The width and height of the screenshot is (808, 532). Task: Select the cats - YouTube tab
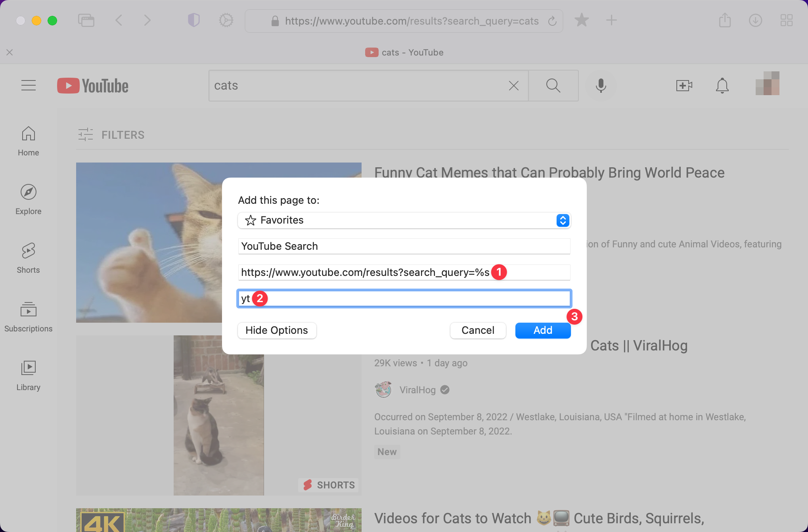(404, 52)
